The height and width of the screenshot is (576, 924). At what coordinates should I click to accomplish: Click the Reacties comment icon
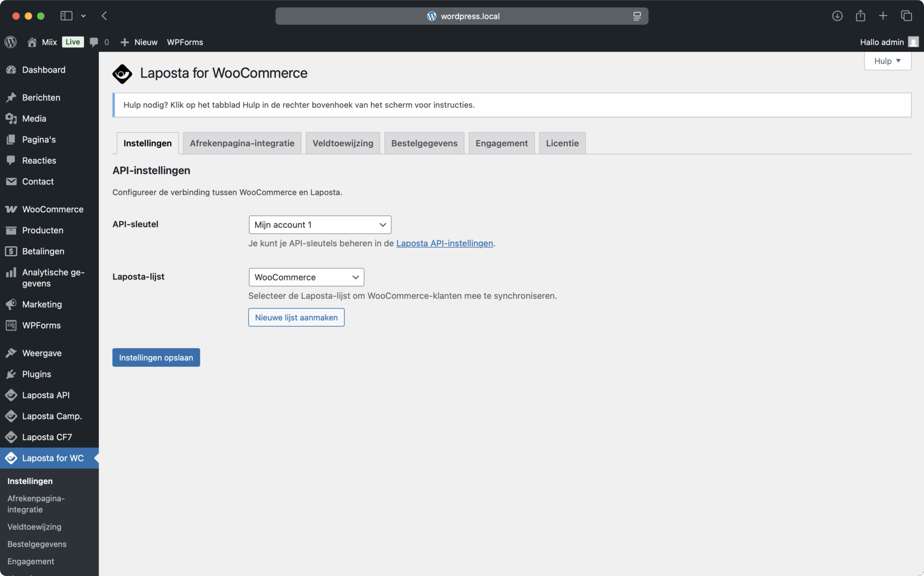pos(11,161)
